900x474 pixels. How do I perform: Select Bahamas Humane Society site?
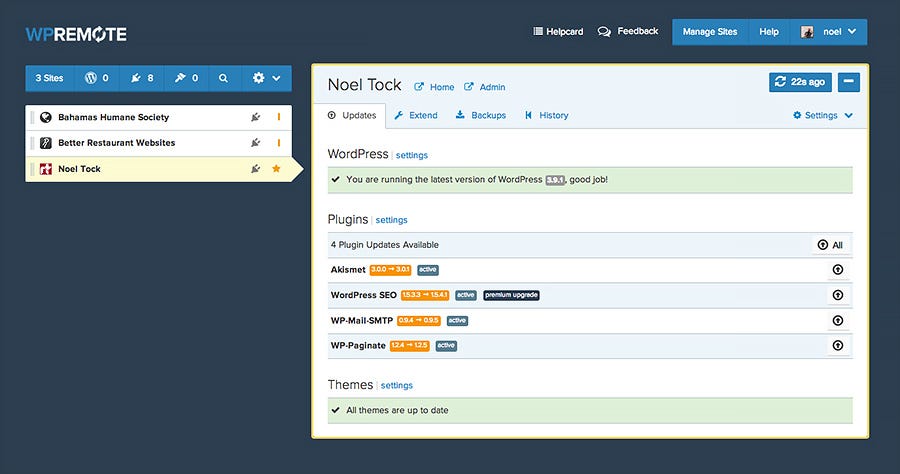158,117
